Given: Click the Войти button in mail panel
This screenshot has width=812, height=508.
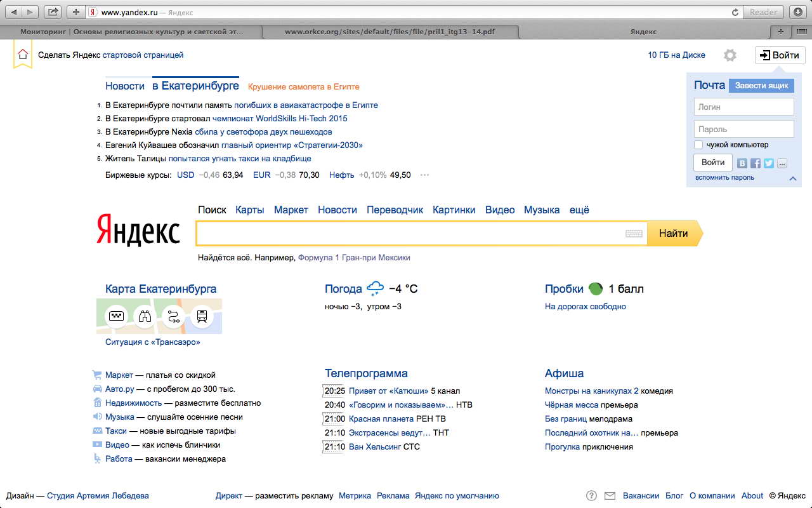Looking at the screenshot, I should pos(713,163).
